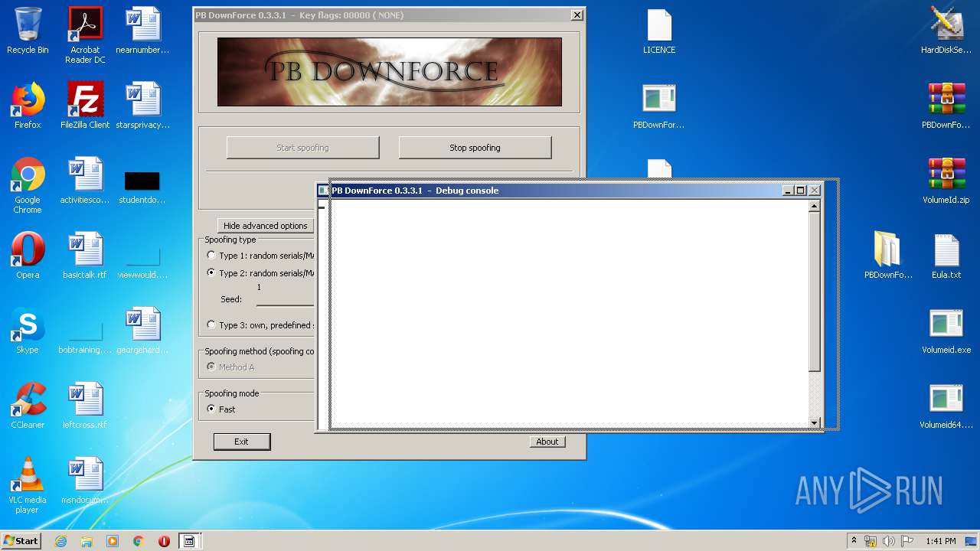Viewport: 980px width, 551px height.
Task: Open Windows Explorer from the taskbar
Action: pos(87,541)
